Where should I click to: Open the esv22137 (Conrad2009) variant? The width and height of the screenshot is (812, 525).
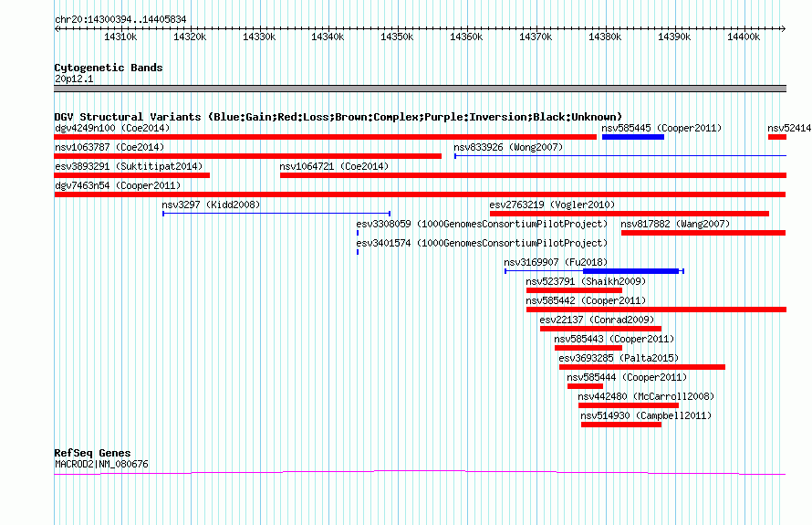click(x=600, y=329)
